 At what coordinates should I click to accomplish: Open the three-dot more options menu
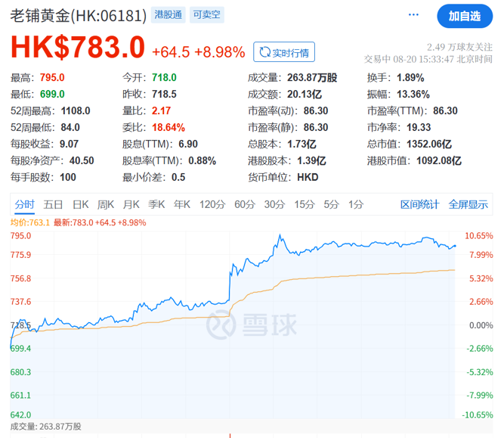[413, 15]
